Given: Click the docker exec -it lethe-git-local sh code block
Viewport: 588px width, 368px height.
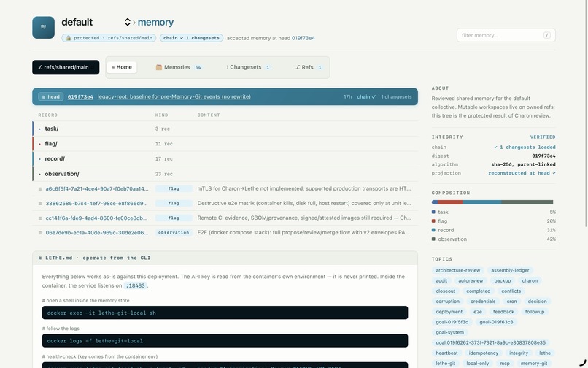Looking at the screenshot, I should (225, 313).
